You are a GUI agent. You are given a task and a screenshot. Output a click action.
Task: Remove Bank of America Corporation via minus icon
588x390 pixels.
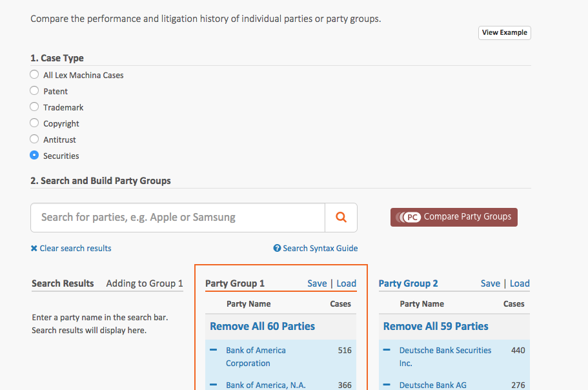(x=214, y=350)
